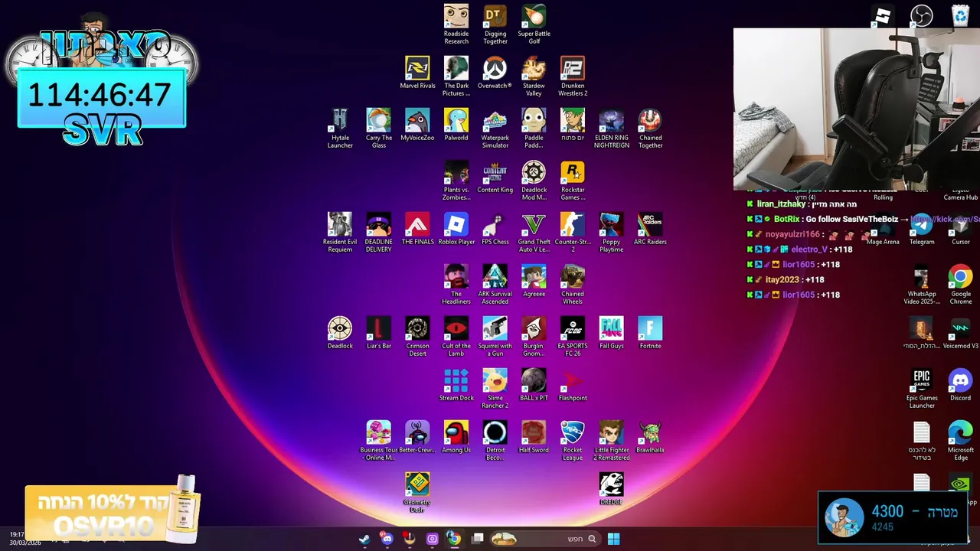Select the Agreeee desktop icon
This screenshot has height=551, width=980.
[x=534, y=281]
